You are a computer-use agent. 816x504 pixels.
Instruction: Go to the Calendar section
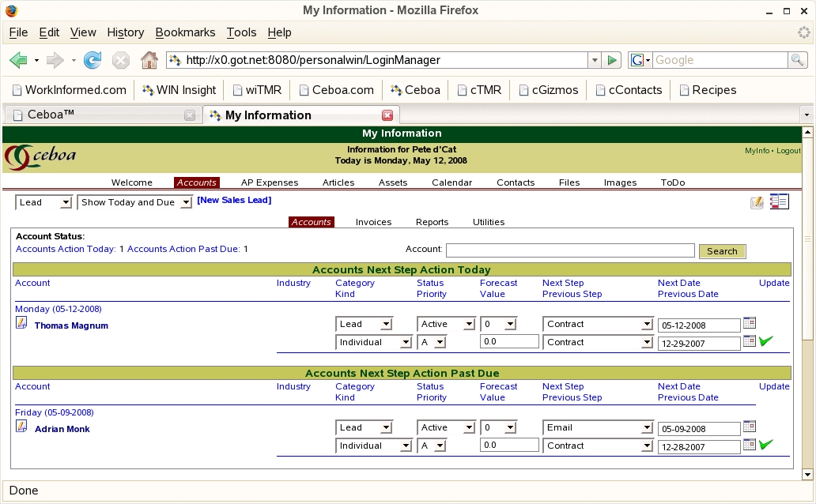[x=451, y=182]
